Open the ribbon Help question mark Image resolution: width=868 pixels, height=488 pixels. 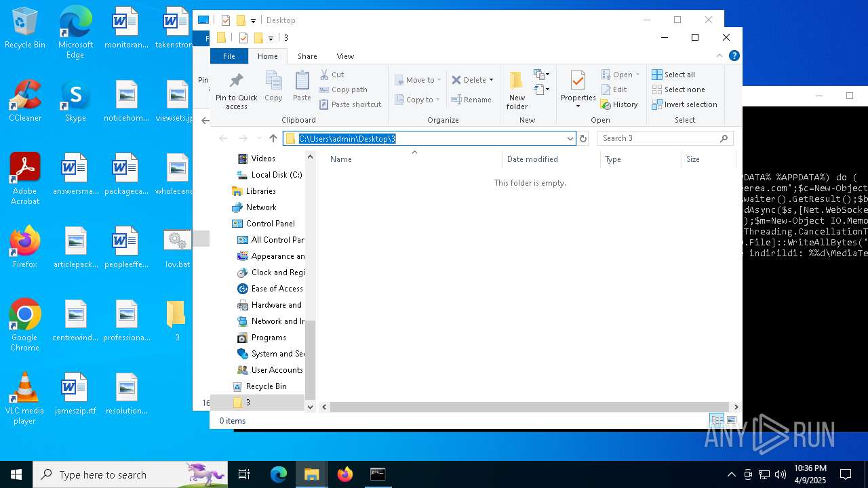tap(734, 56)
